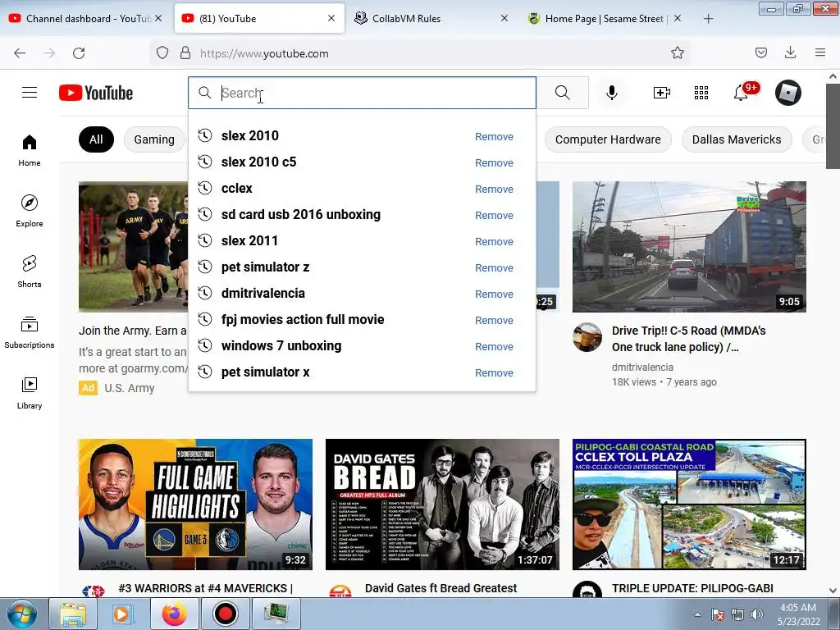Open the Create video camera icon
The width and height of the screenshot is (840, 630).
[x=662, y=93]
